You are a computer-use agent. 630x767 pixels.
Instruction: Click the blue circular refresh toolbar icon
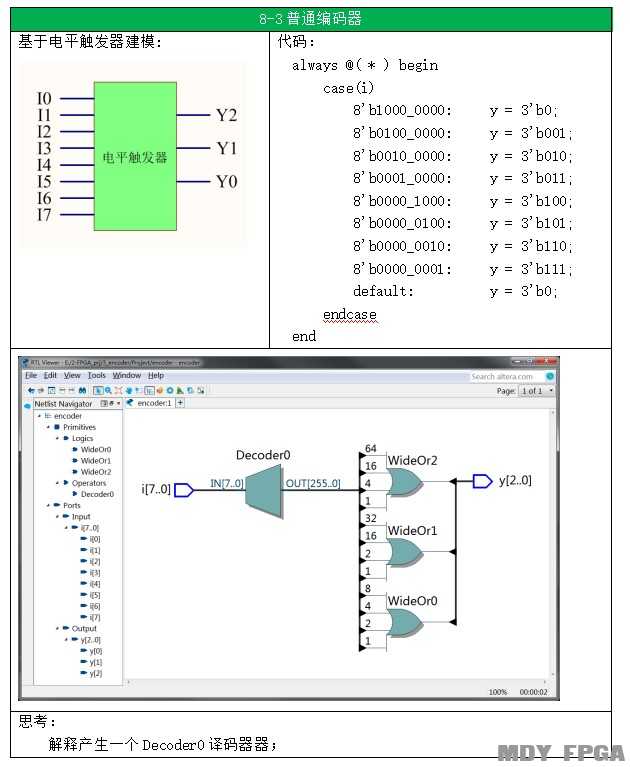(170, 390)
